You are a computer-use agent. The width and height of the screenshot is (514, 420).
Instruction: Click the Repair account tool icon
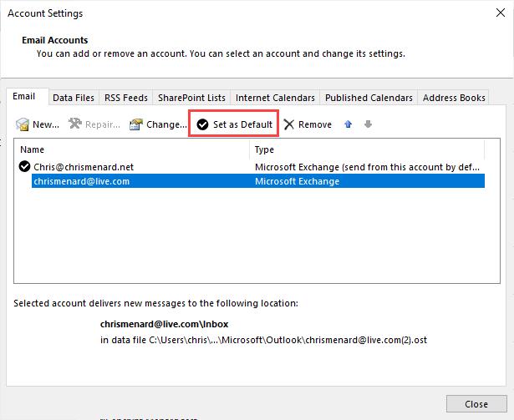click(75, 125)
